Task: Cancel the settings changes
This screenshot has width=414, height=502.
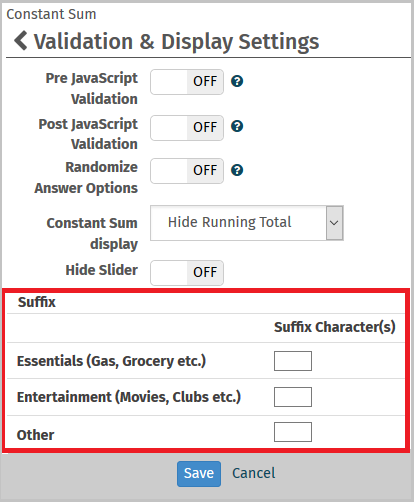Action: point(254,473)
